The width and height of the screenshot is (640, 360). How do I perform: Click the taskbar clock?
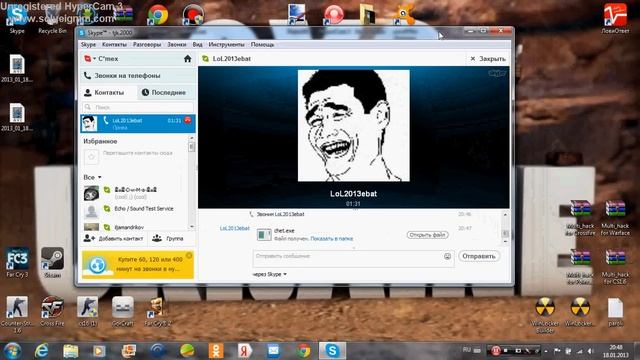[616, 351]
